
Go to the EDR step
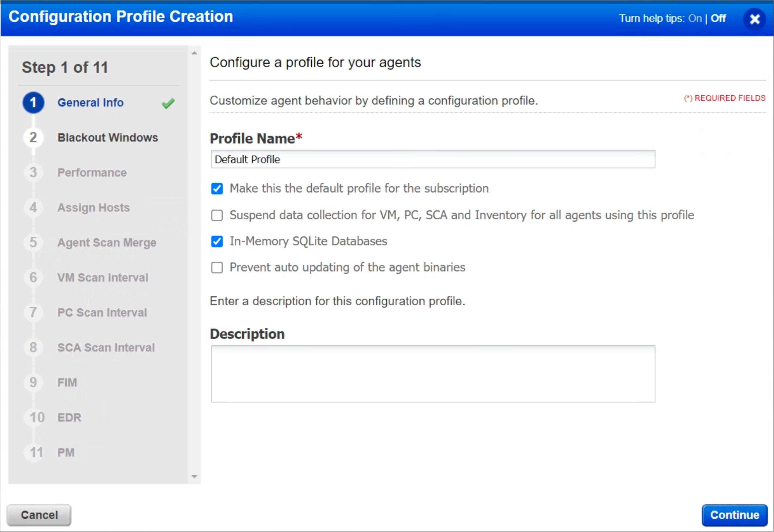pyautogui.click(x=69, y=417)
